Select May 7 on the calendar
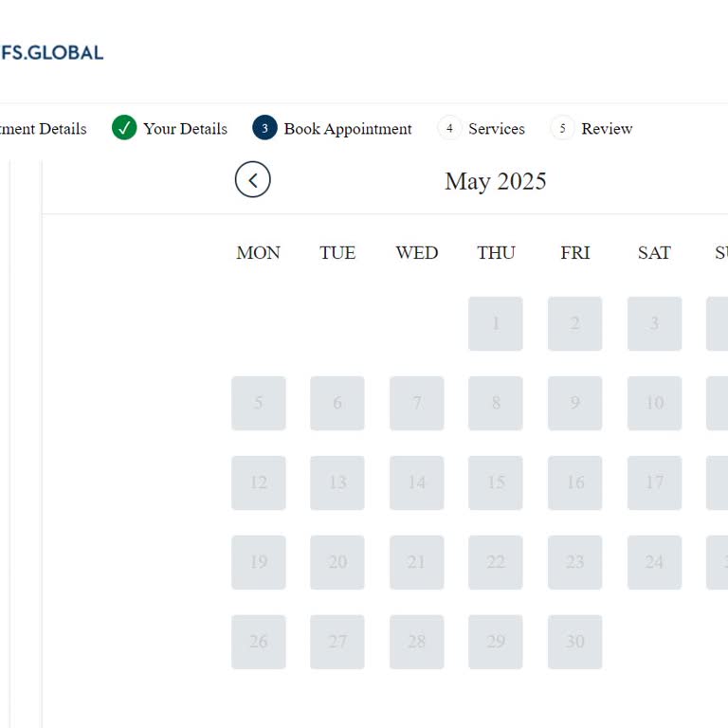 [x=416, y=403]
